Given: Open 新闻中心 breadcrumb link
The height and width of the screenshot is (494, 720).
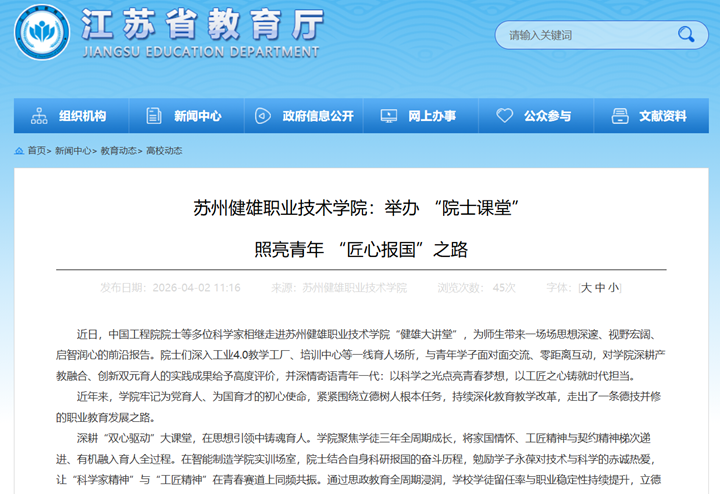Looking at the screenshot, I should coord(72,150).
